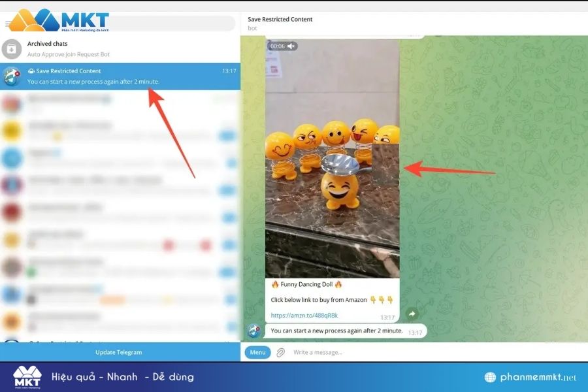Click the 00:06 duration badge on the video
Image resolution: width=588 pixels, height=392 pixels.
(278, 45)
